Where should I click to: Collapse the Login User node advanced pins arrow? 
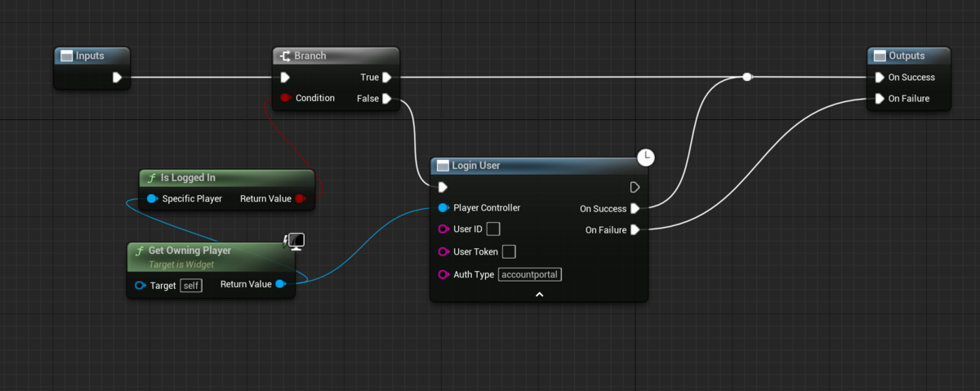coord(539,293)
